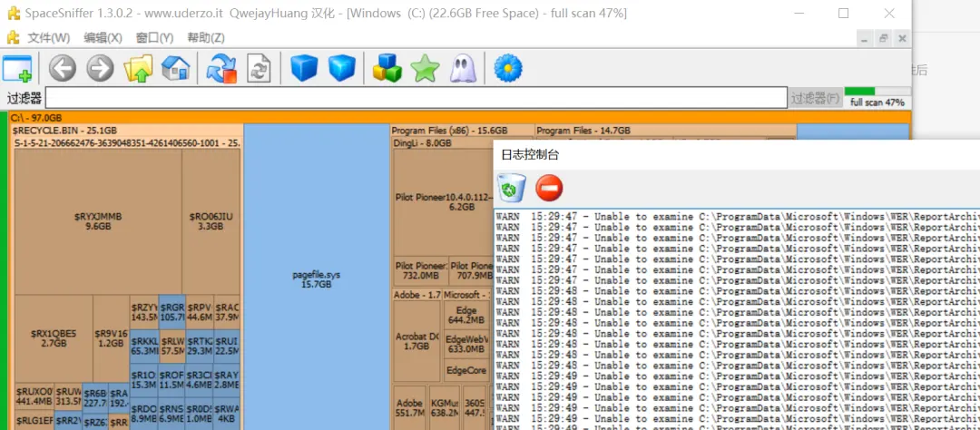Select the Adobe - 1.7 folder header
This screenshot has width=980, height=430.
click(x=416, y=294)
